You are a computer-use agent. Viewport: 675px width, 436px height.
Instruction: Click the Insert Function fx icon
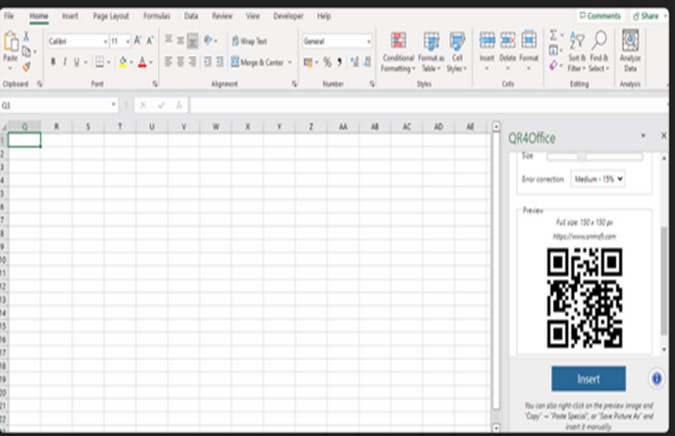179,105
